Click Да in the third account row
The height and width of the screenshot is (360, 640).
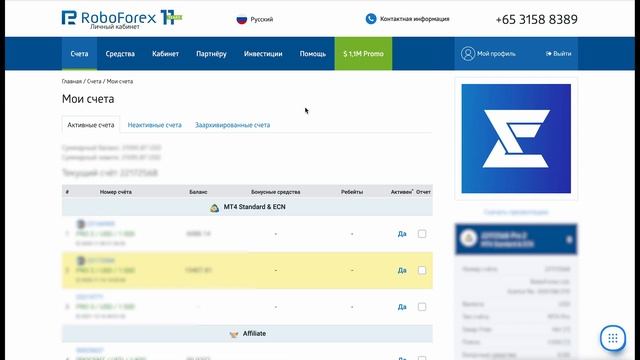(x=402, y=307)
